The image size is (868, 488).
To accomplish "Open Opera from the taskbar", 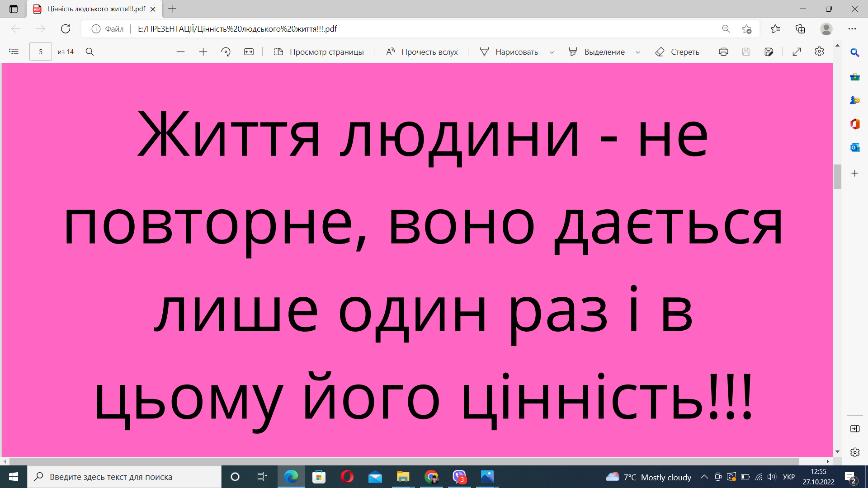I will [x=347, y=477].
